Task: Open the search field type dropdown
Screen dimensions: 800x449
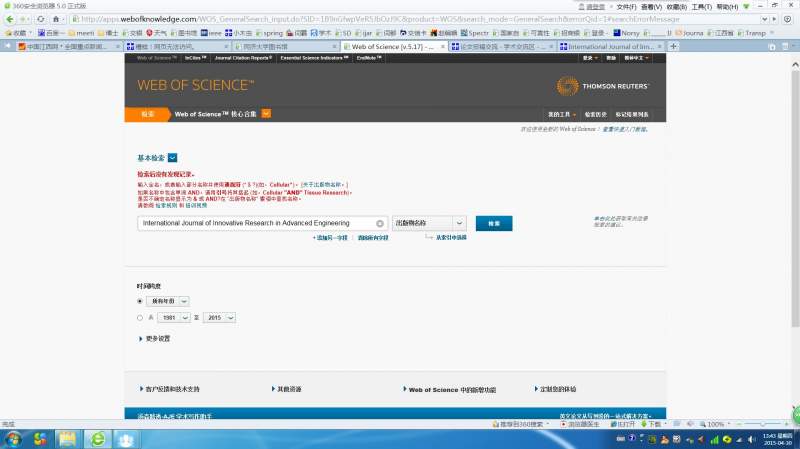Action: pyautogui.click(x=429, y=223)
